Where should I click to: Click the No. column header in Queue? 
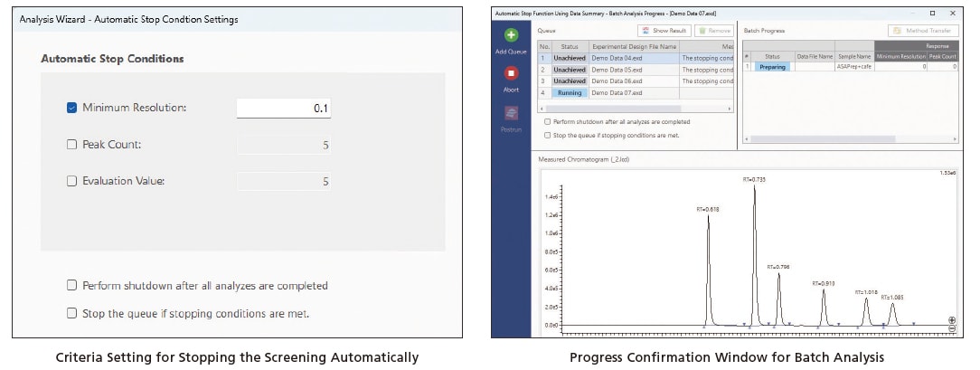544,46
